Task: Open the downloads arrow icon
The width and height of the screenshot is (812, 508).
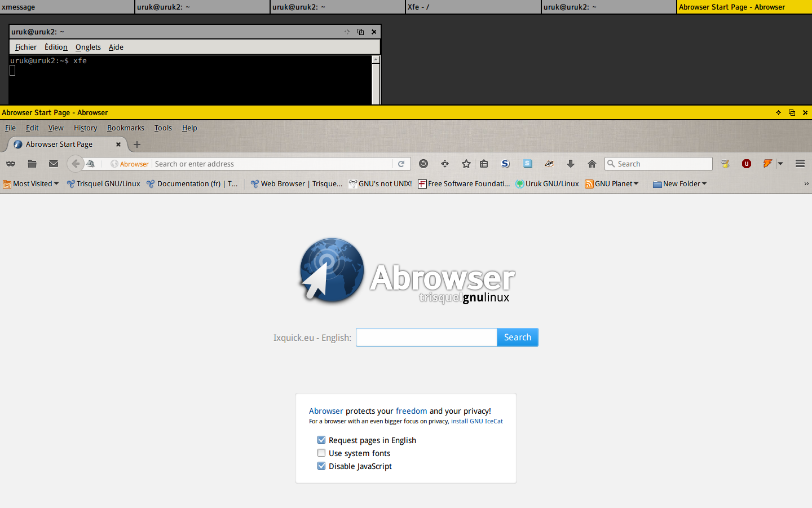Action: click(x=571, y=164)
